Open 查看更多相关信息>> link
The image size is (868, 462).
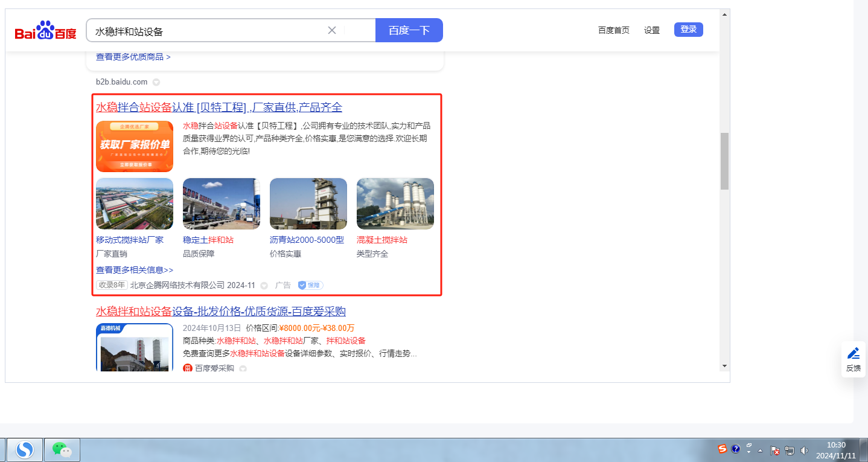click(x=135, y=270)
